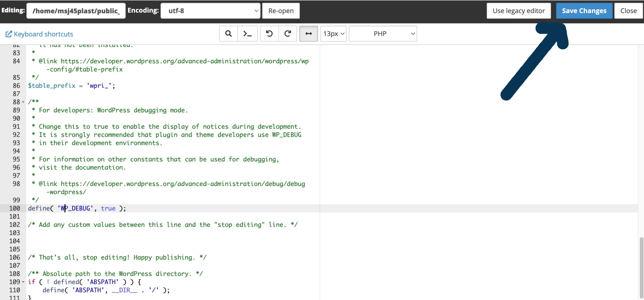Click the 'in their development environments.' comment line

[x=101, y=143]
